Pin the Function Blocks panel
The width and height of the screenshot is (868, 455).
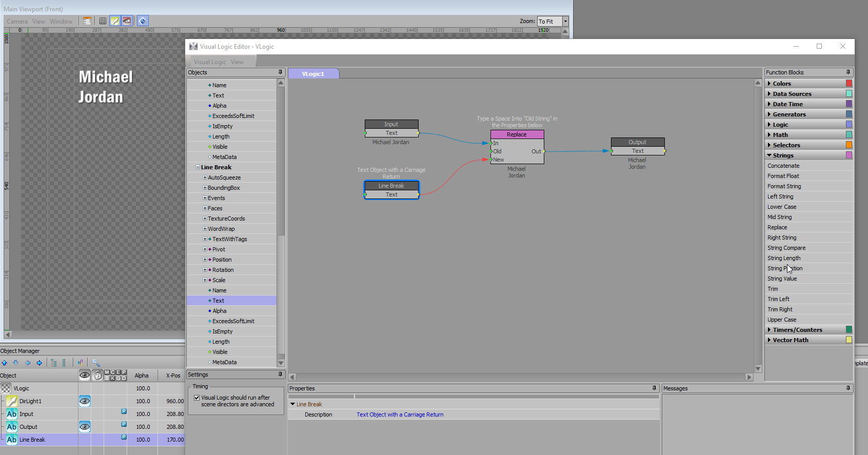pyautogui.click(x=848, y=72)
